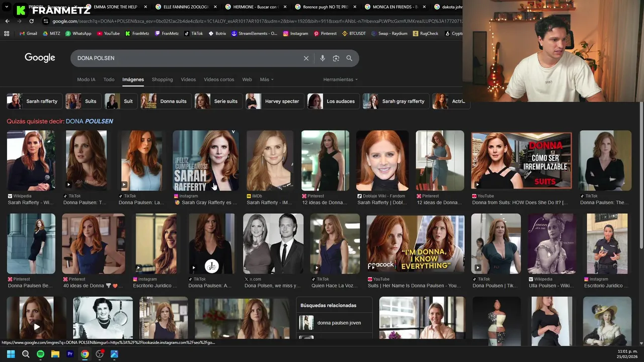Click the DONA POULSEN spelling suggestion
644x362 pixels.
coord(89,121)
